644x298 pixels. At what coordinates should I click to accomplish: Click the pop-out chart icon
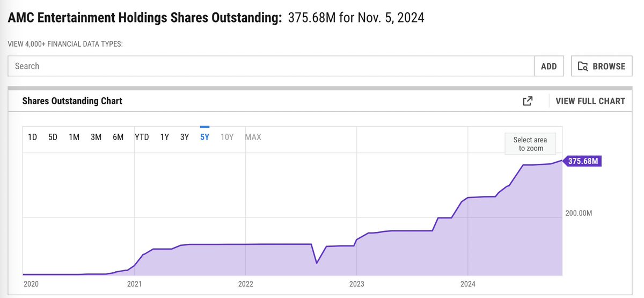coord(528,101)
